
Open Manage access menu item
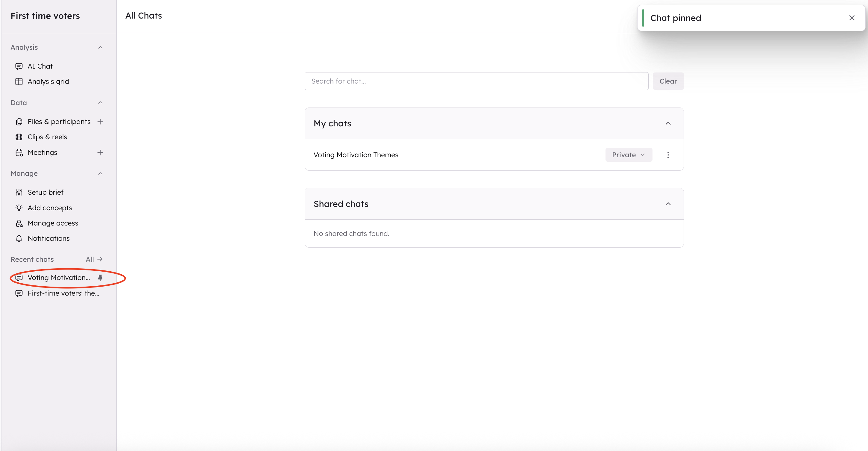[x=53, y=223]
